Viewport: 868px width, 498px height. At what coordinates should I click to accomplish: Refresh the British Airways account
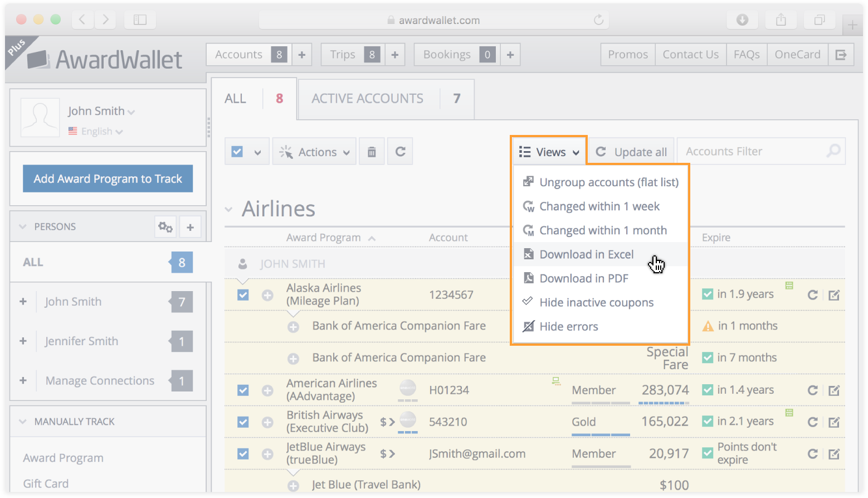tap(813, 422)
